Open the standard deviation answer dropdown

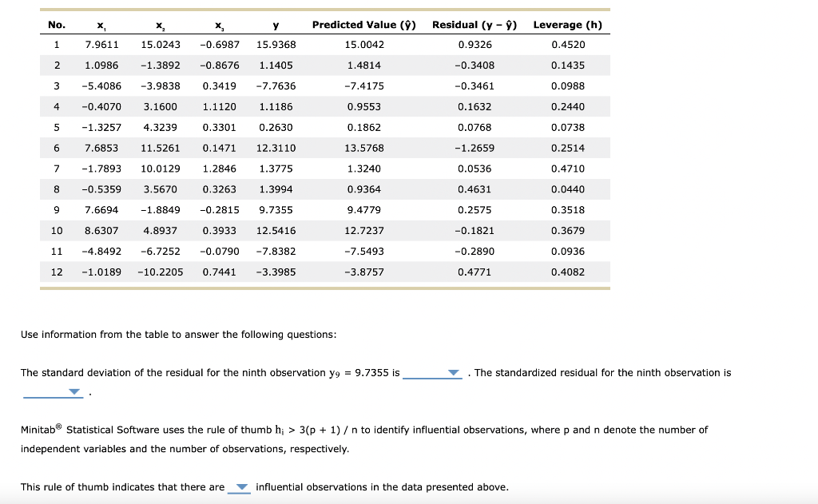click(454, 372)
